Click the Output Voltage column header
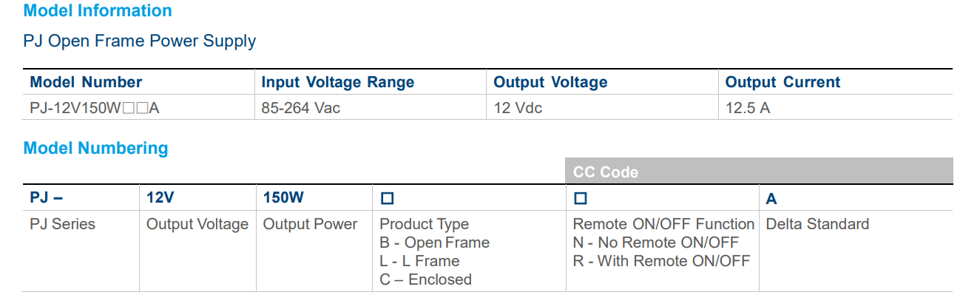This screenshot has height=298, width=980. coord(550,82)
